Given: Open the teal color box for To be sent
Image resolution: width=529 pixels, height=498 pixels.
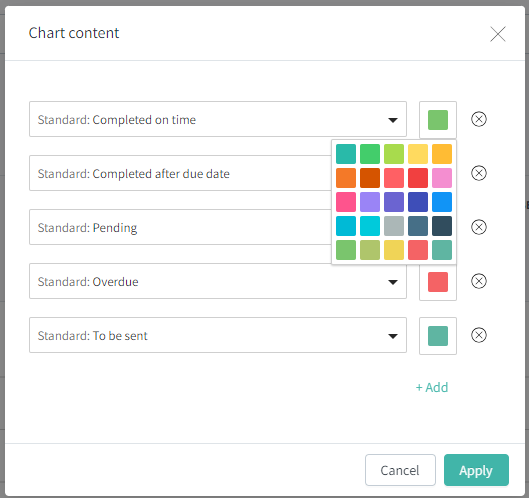Looking at the screenshot, I should tap(438, 336).
